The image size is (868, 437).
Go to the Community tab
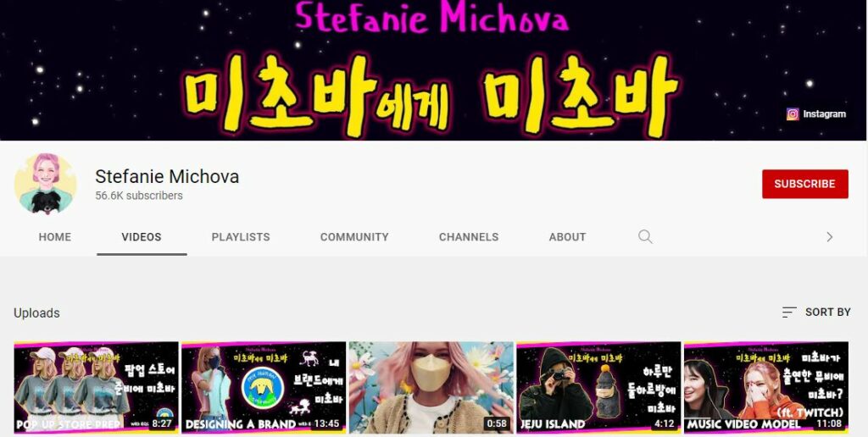click(354, 237)
